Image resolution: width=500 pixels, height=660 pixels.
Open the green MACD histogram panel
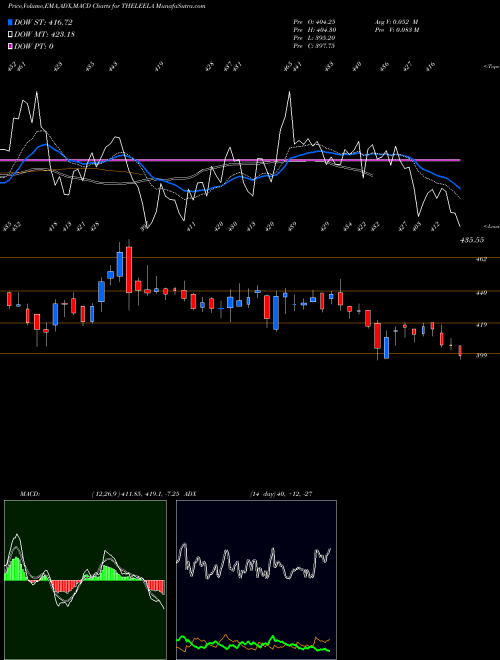tap(85, 580)
